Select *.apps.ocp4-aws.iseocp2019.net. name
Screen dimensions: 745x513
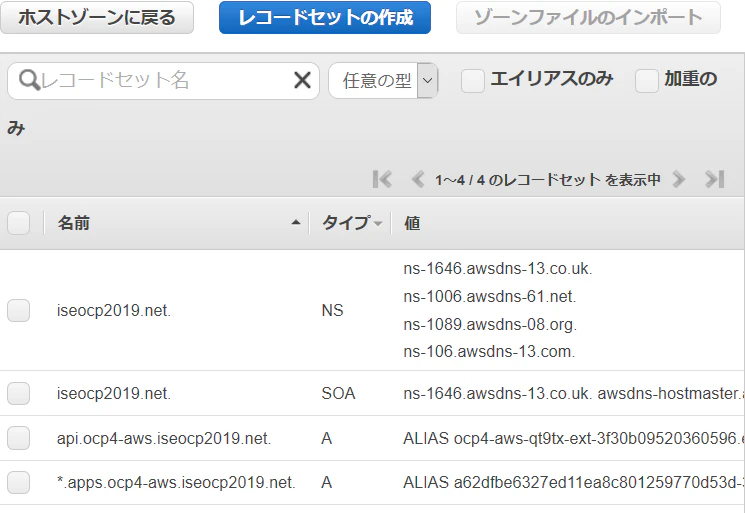coord(176,483)
